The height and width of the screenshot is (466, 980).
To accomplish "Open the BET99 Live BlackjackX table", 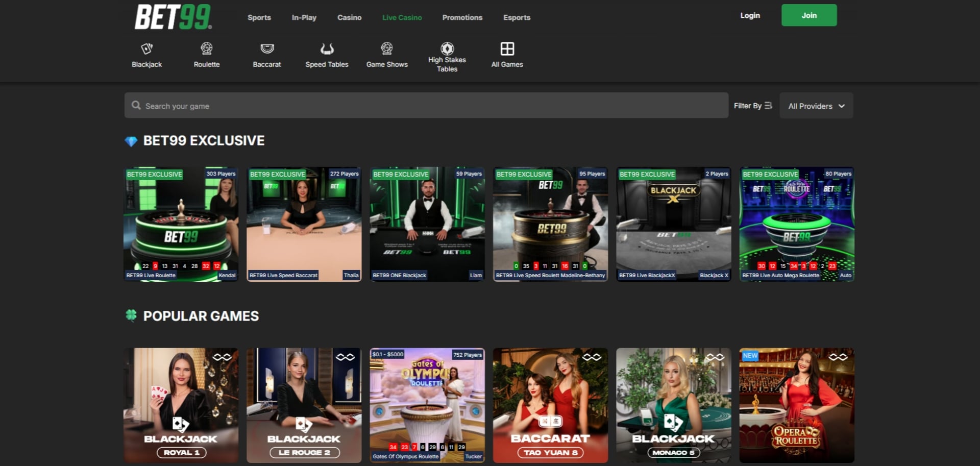I will (x=674, y=225).
